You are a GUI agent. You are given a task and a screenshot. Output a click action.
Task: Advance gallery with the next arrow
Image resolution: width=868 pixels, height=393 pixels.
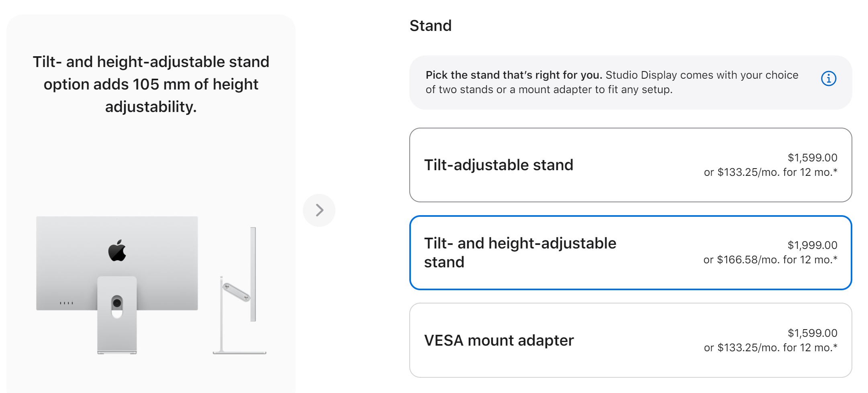(319, 210)
